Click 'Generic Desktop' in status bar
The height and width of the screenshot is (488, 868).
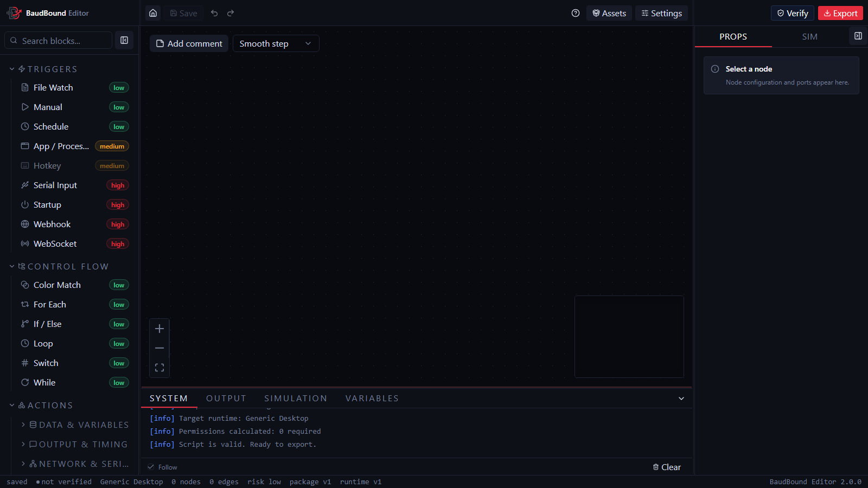pos(132,481)
